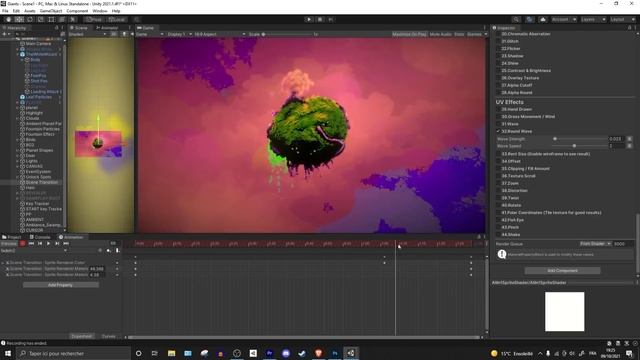Open Windows Start menu
This screenshot has height=360, width=640.
(8, 353)
